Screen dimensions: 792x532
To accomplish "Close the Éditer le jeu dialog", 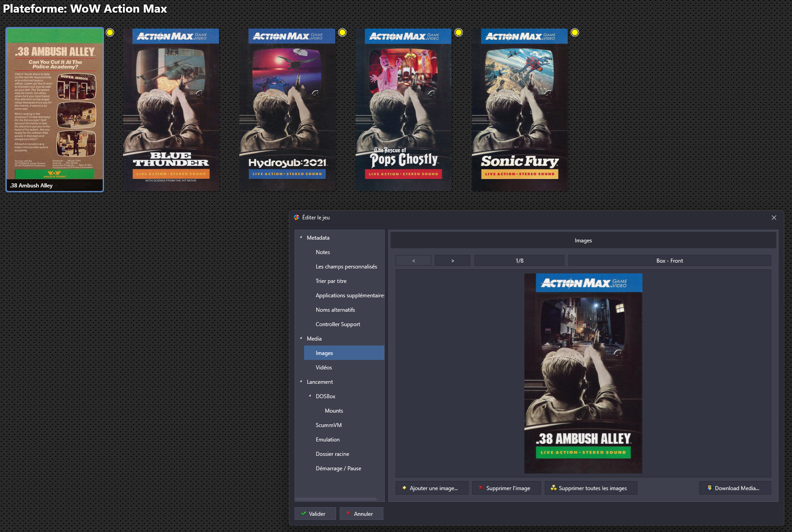I will coord(774,218).
